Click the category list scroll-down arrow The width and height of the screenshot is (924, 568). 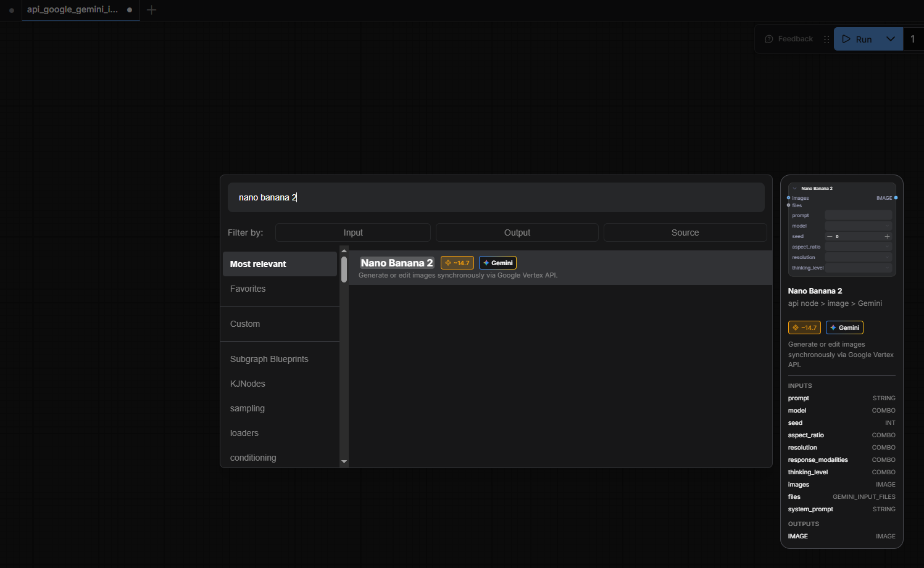pos(344,461)
